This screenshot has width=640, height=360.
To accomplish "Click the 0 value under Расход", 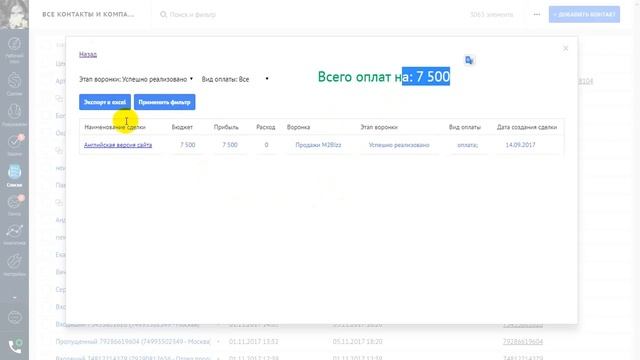I will 266,145.
